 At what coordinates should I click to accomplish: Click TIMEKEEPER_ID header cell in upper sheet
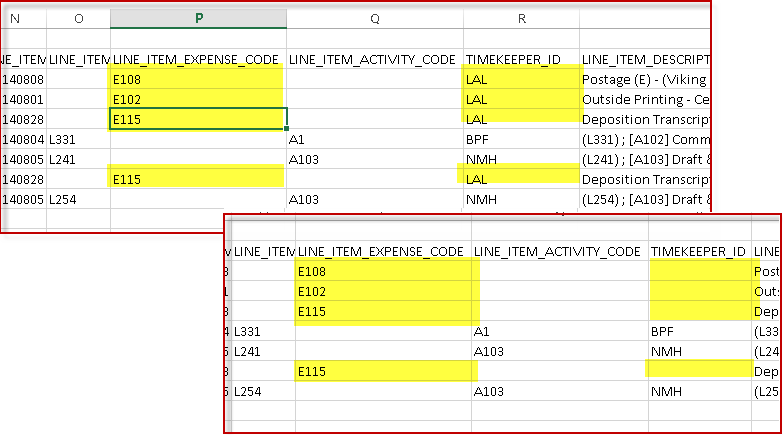coord(521,59)
